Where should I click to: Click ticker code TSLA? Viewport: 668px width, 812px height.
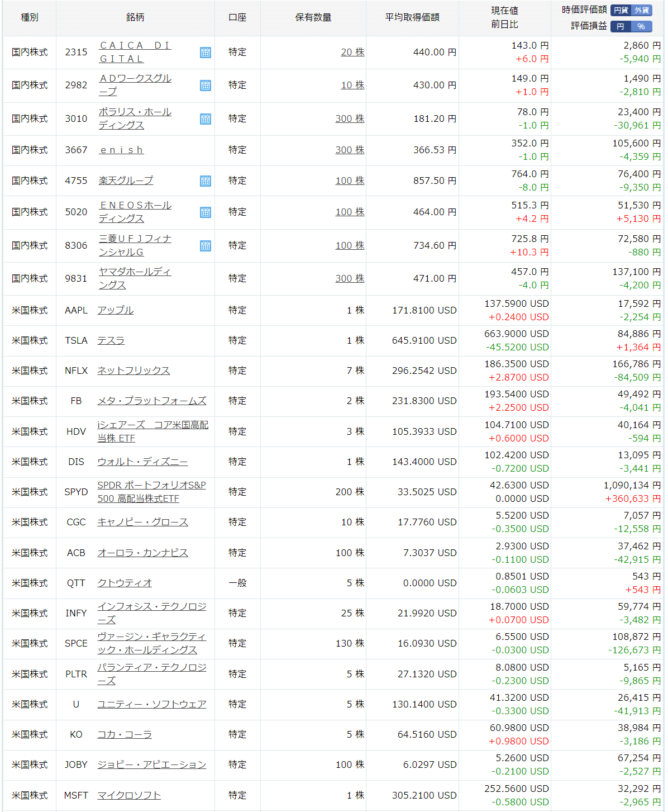pyautogui.click(x=76, y=340)
